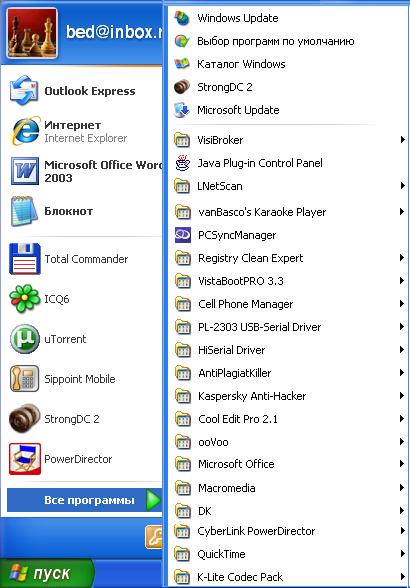Click the Все программы button
The height and width of the screenshot is (588, 410).
[85, 500]
